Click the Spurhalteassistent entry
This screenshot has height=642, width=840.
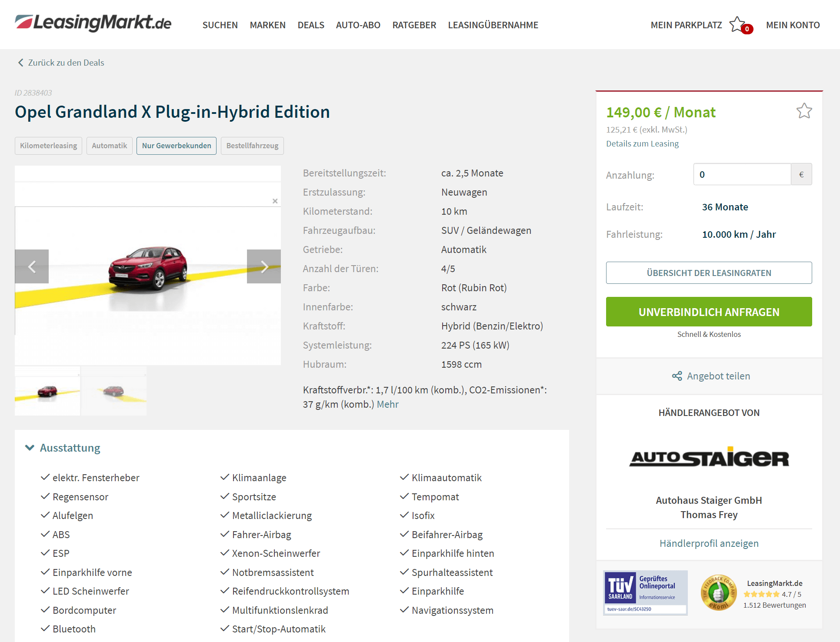[452, 572]
